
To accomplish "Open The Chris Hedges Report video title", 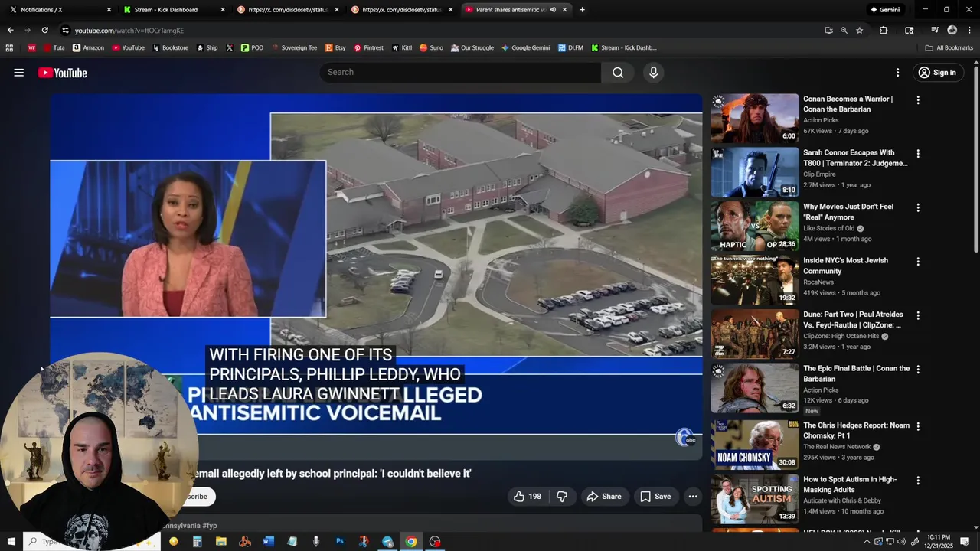I will [856, 431].
